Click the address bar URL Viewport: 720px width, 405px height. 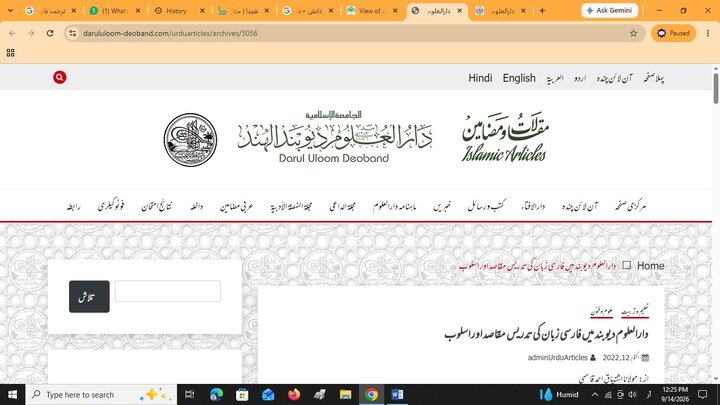point(170,33)
